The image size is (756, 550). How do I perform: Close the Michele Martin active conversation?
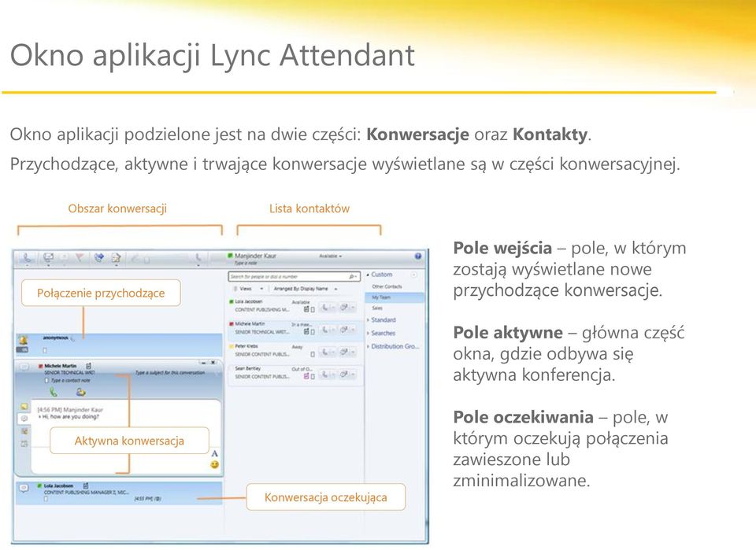pyautogui.click(x=213, y=362)
